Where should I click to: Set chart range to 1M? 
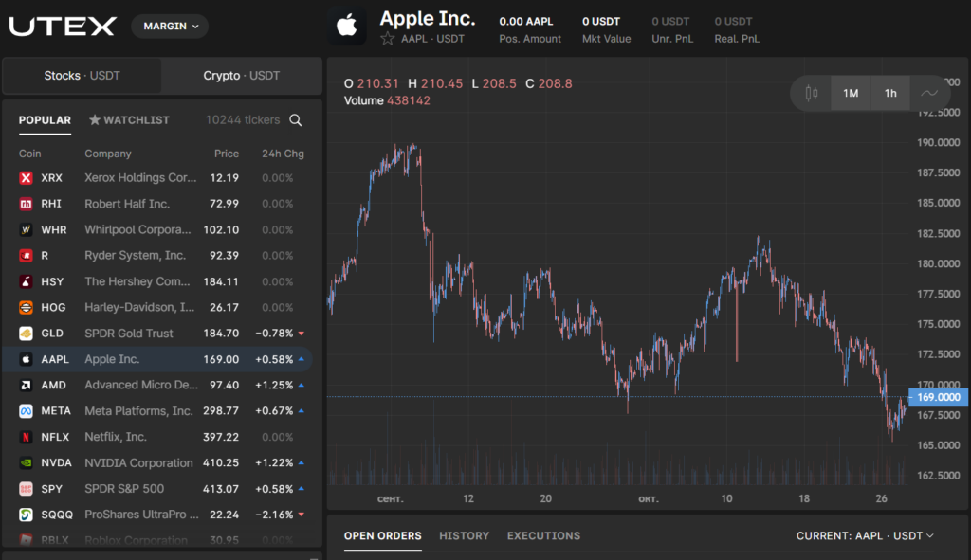pyautogui.click(x=851, y=93)
